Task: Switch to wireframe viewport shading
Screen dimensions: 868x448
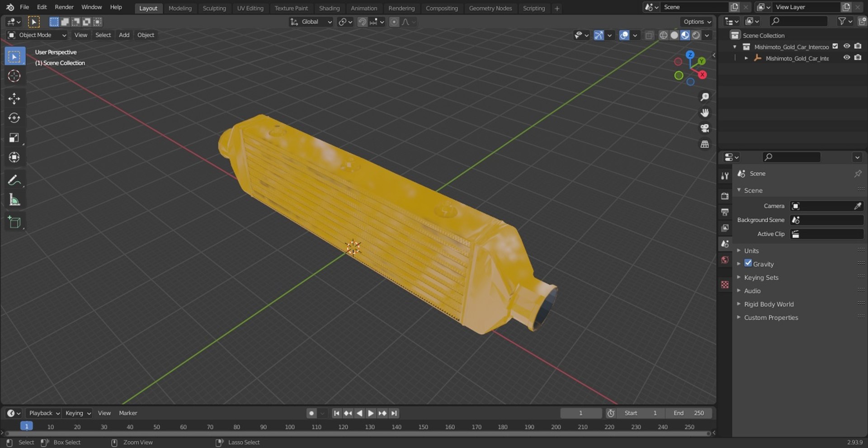Action: [x=663, y=35]
